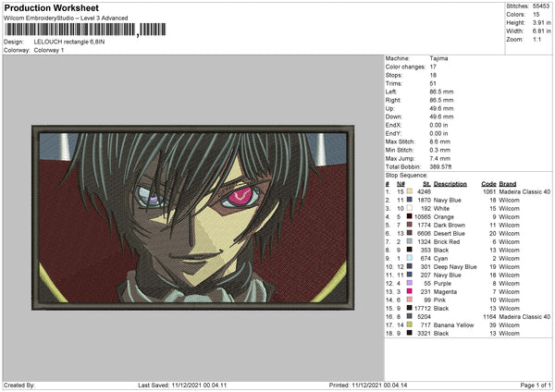Select the Pink color swatch
555x392 pixels.
(x=410, y=300)
